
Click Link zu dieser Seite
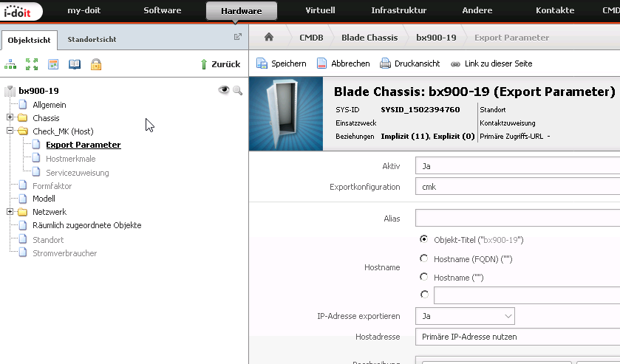491,63
